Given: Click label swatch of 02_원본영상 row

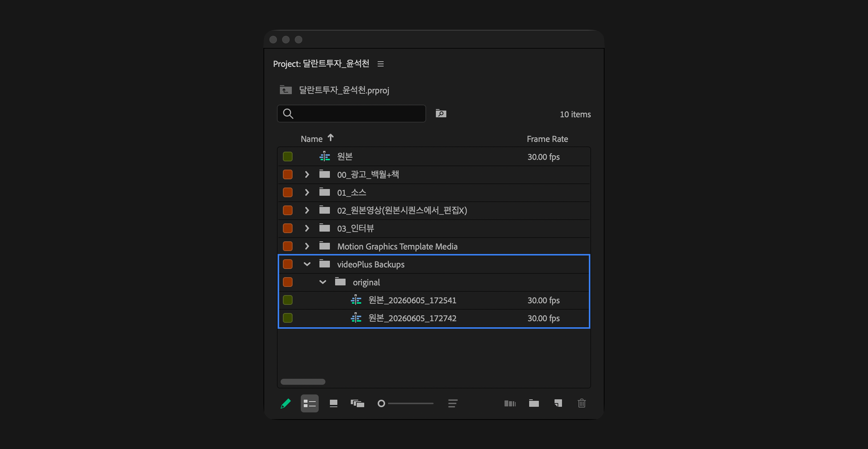Looking at the screenshot, I should point(287,210).
